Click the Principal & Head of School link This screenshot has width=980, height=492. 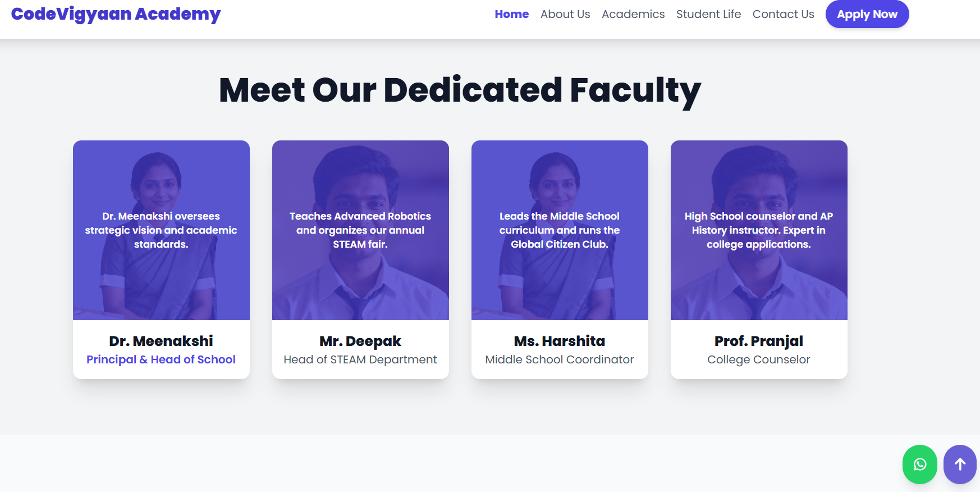click(x=161, y=359)
